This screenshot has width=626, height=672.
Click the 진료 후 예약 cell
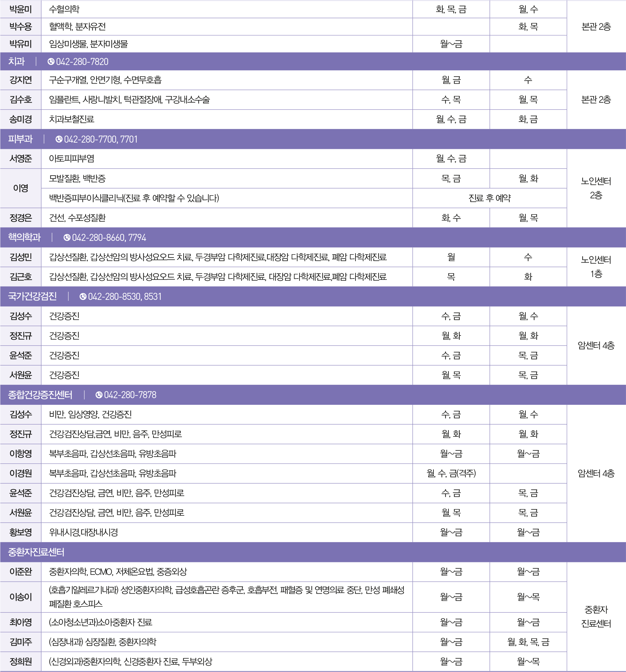[489, 198]
